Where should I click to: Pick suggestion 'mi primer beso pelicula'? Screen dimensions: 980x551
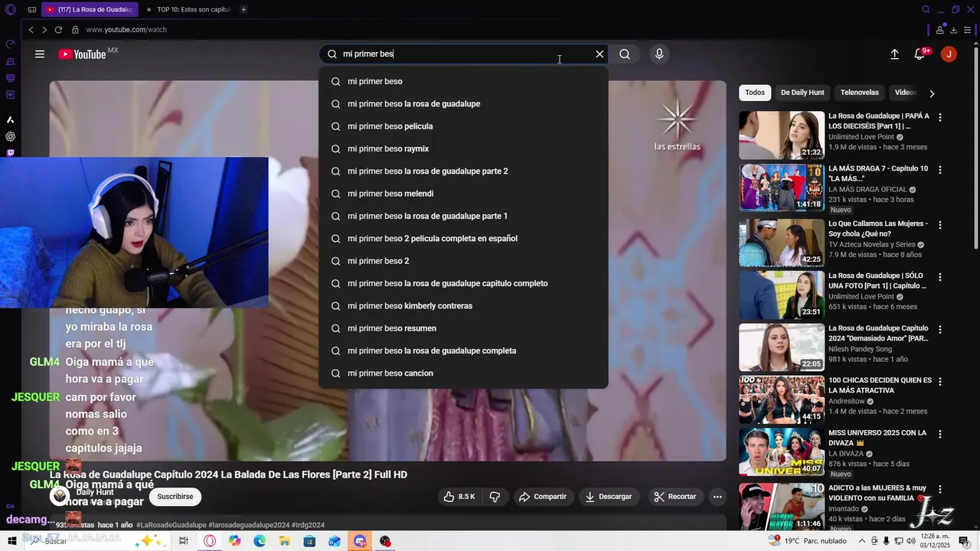pyautogui.click(x=463, y=126)
